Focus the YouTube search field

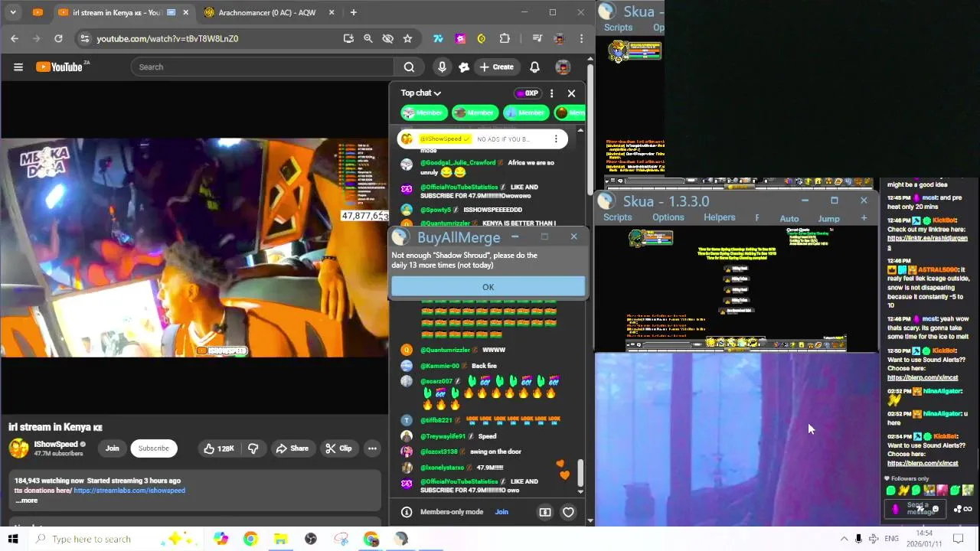click(x=263, y=67)
